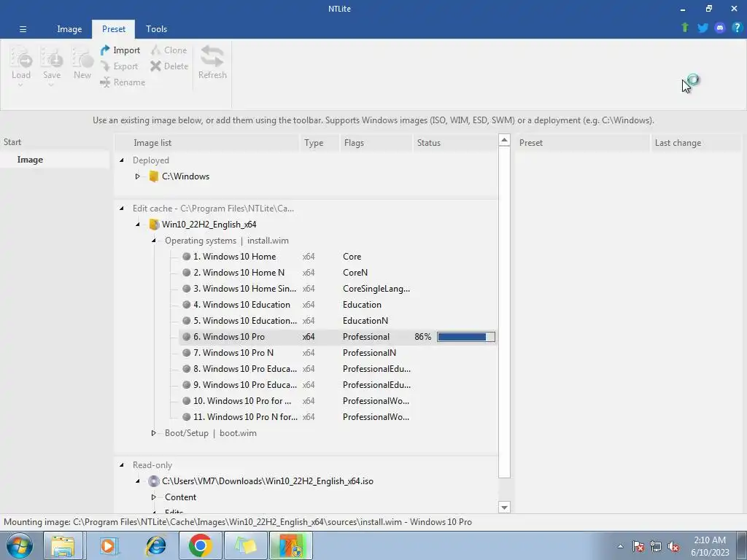Click the status dot for Windows 10 Education

186,305
